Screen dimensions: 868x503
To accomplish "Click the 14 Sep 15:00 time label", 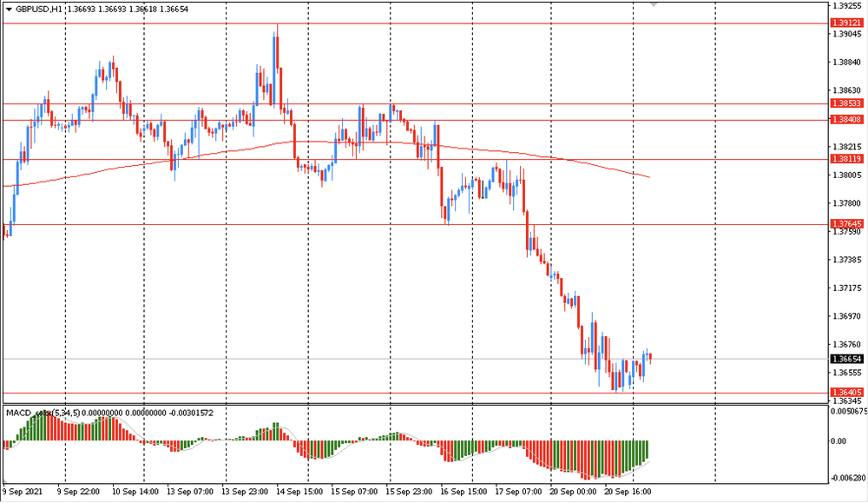I will (299, 492).
